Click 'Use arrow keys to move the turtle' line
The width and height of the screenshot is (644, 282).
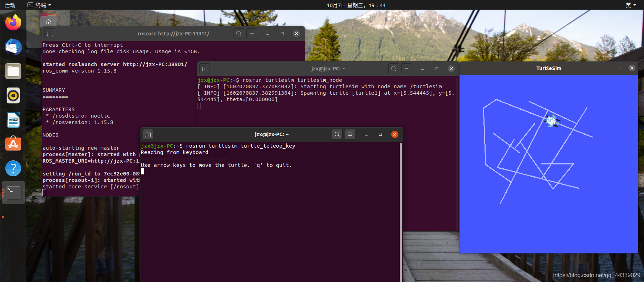[216, 165]
